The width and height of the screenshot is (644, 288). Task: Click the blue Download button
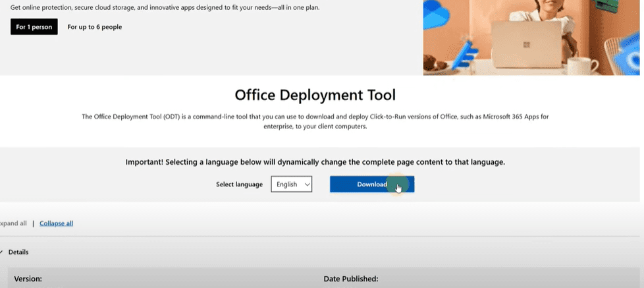[x=371, y=185]
